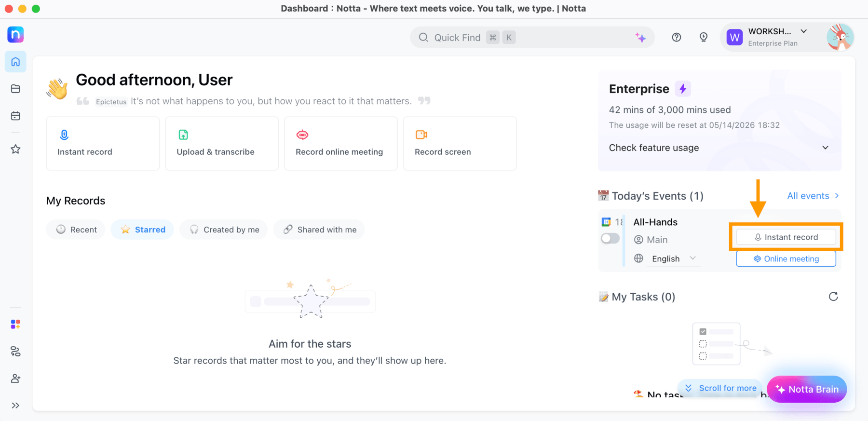
Task: Open the All events link
Action: tap(813, 196)
